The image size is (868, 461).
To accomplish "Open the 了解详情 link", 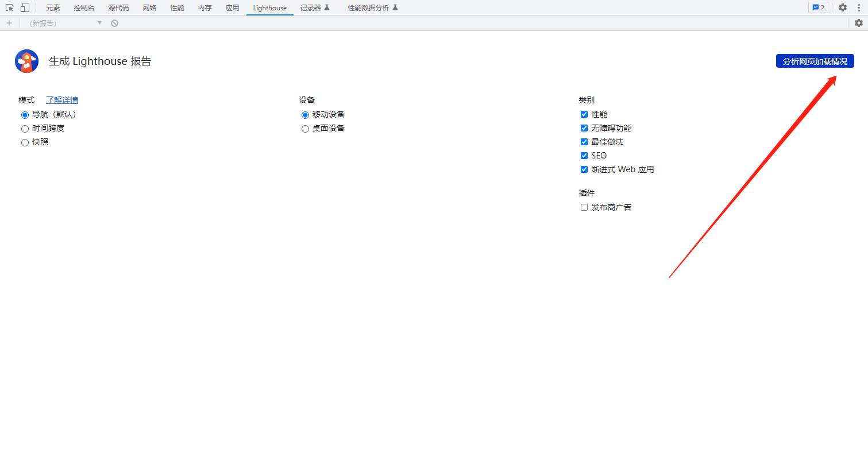I will click(x=62, y=100).
